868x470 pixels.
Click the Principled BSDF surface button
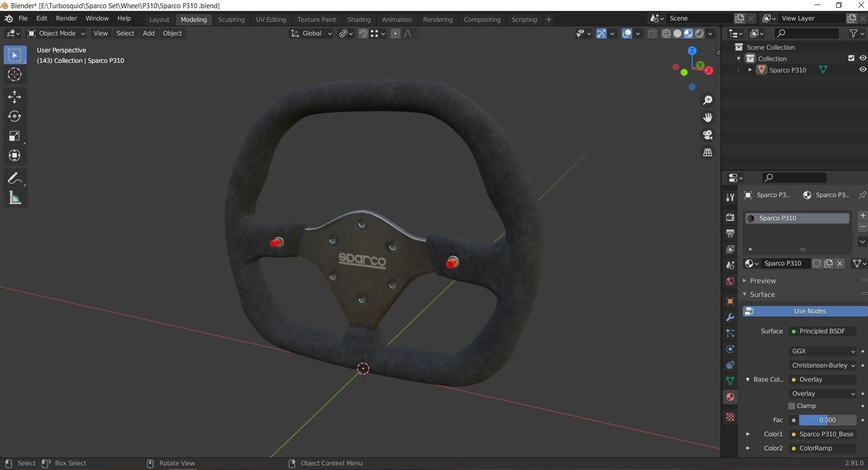click(822, 331)
